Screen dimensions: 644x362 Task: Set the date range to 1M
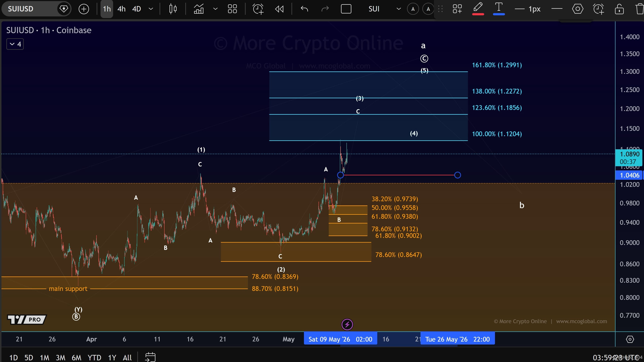tap(45, 358)
